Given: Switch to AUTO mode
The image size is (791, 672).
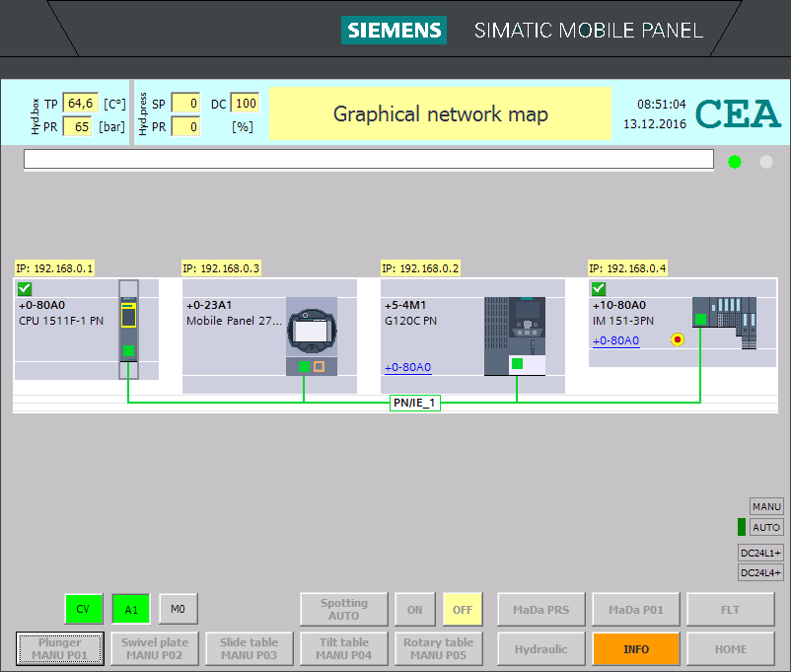Looking at the screenshot, I should (766, 527).
